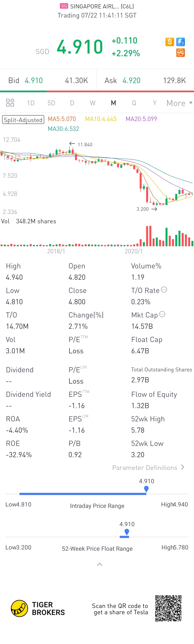This screenshot has height=644, width=194.
Task: Open the More timeframe dropdown
Action: pyautogui.click(x=179, y=103)
